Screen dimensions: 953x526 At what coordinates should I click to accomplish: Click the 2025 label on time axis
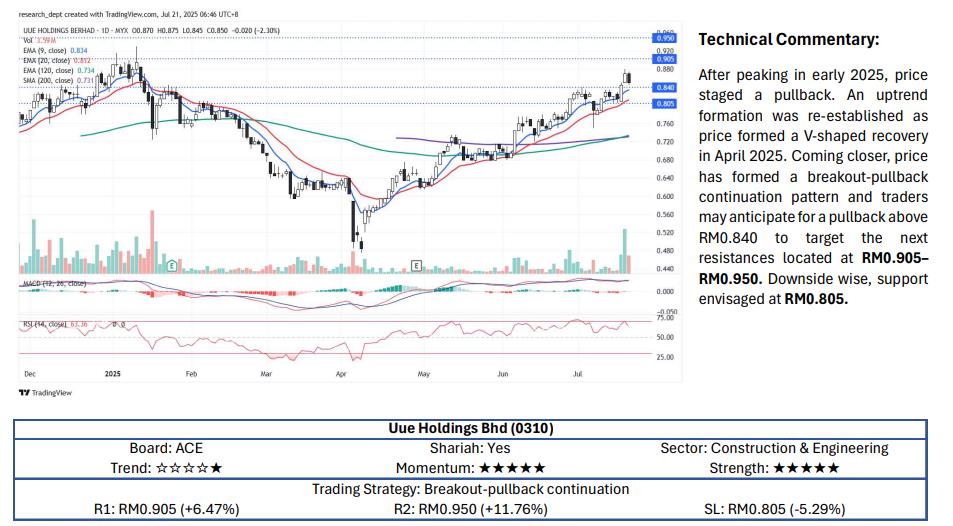112,374
